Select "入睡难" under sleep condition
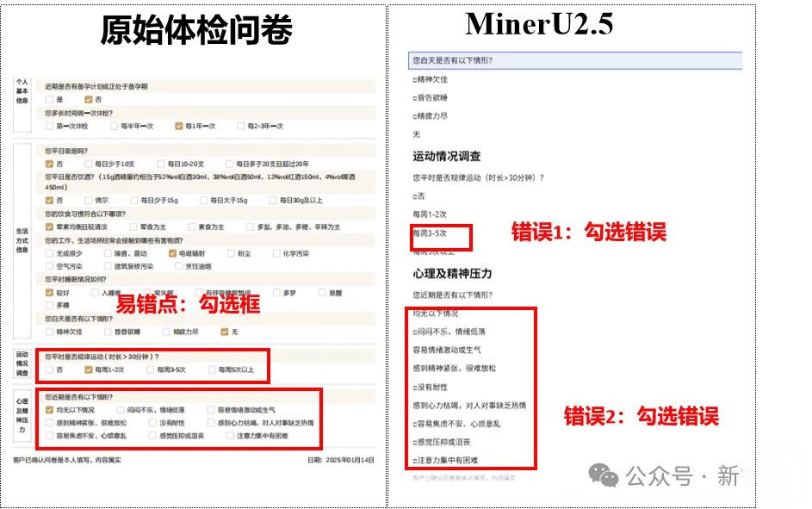812x509 pixels. (95, 292)
